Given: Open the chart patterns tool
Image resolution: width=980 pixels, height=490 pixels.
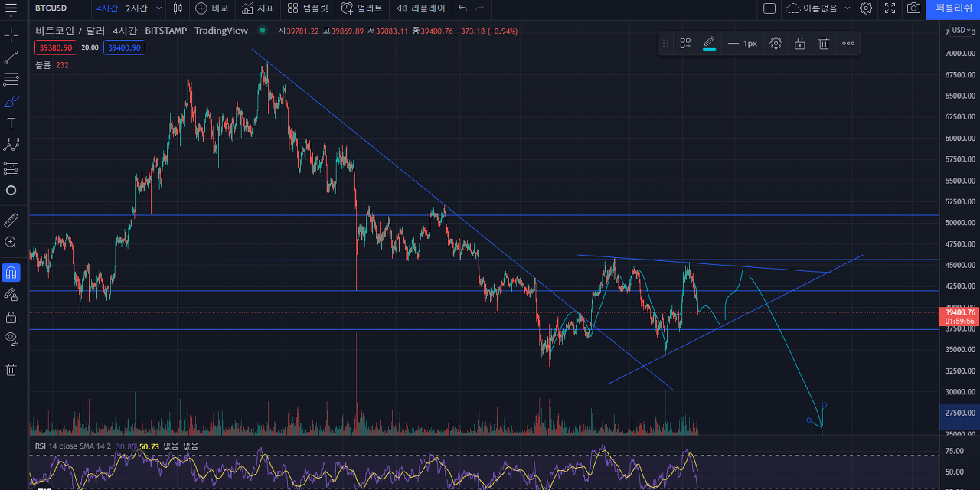Looking at the screenshot, I should (x=11, y=145).
